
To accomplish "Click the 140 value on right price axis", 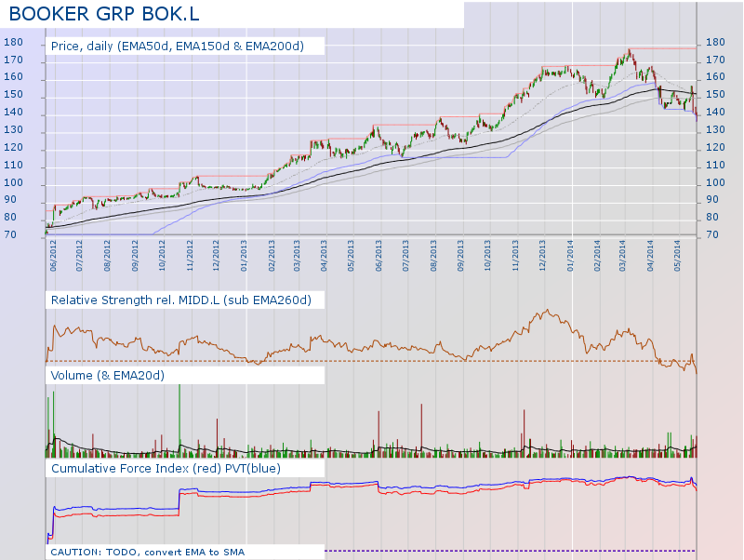I will tap(715, 112).
